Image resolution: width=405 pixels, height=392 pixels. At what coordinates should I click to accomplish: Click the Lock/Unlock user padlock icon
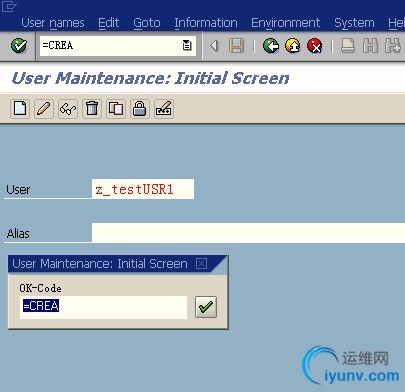140,109
